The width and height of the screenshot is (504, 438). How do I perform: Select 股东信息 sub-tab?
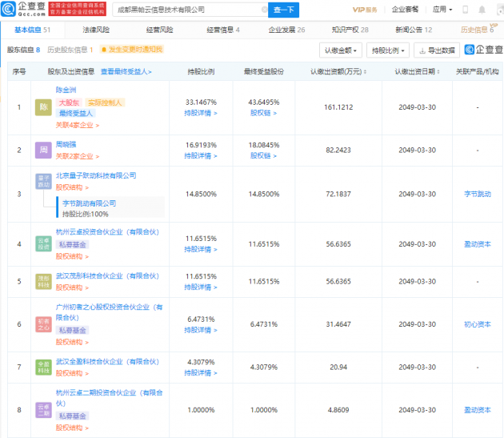pos(23,50)
